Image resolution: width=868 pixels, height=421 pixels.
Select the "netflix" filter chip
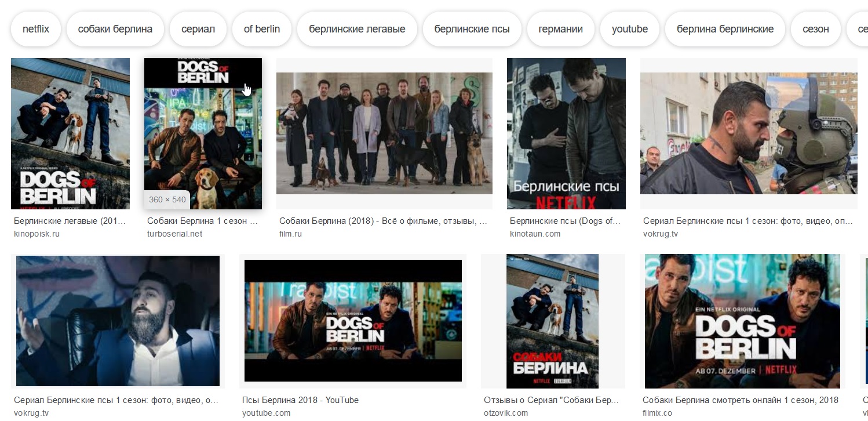click(36, 29)
